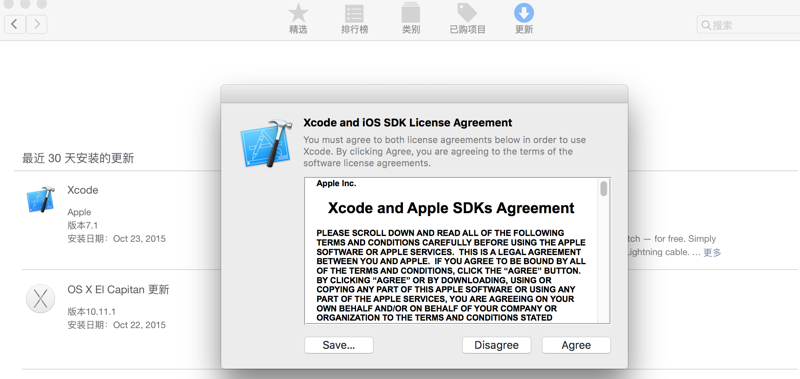Focus the App Store search field
This screenshot has height=379, width=800.
click(x=748, y=24)
